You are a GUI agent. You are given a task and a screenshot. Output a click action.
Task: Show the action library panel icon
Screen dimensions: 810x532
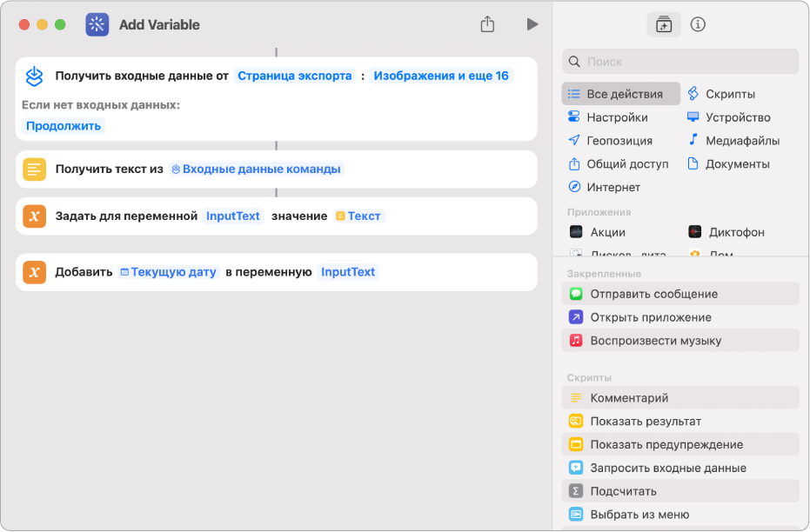pyautogui.click(x=663, y=24)
